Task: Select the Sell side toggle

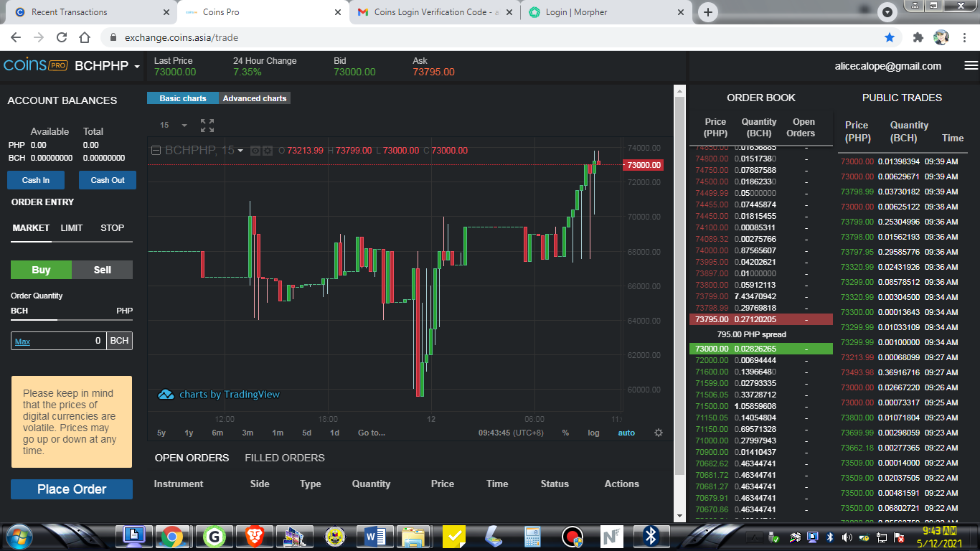Action: pyautogui.click(x=103, y=270)
